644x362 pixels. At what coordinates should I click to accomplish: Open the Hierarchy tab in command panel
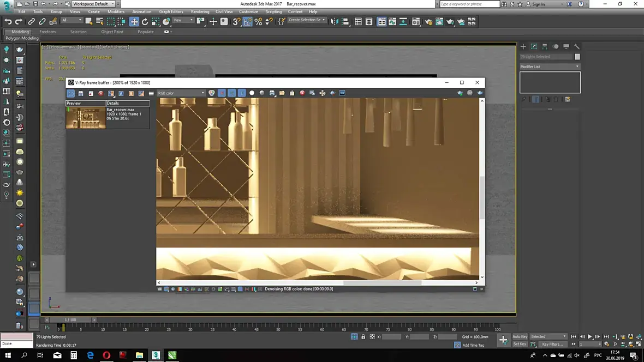tap(545, 46)
